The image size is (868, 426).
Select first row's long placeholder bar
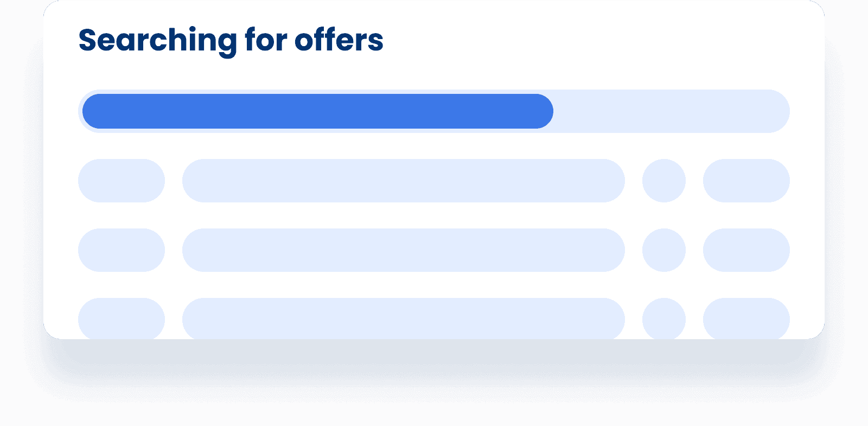pyautogui.click(x=404, y=181)
